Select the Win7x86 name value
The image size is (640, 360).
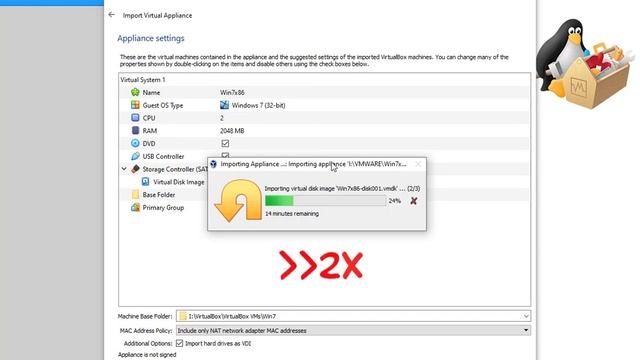click(x=232, y=92)
